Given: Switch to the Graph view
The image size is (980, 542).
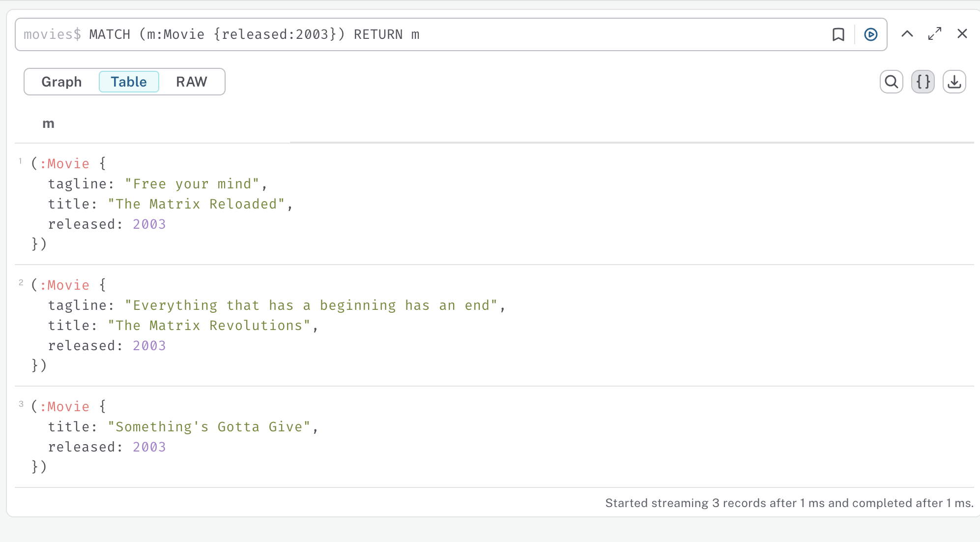Looking at the screenshot, I should click(x=61, y=82).
